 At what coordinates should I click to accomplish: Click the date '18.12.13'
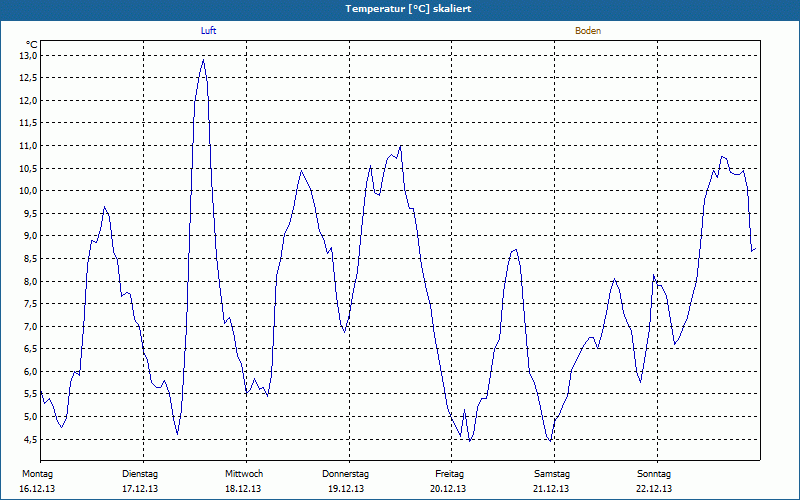click(x=243, y=489)
